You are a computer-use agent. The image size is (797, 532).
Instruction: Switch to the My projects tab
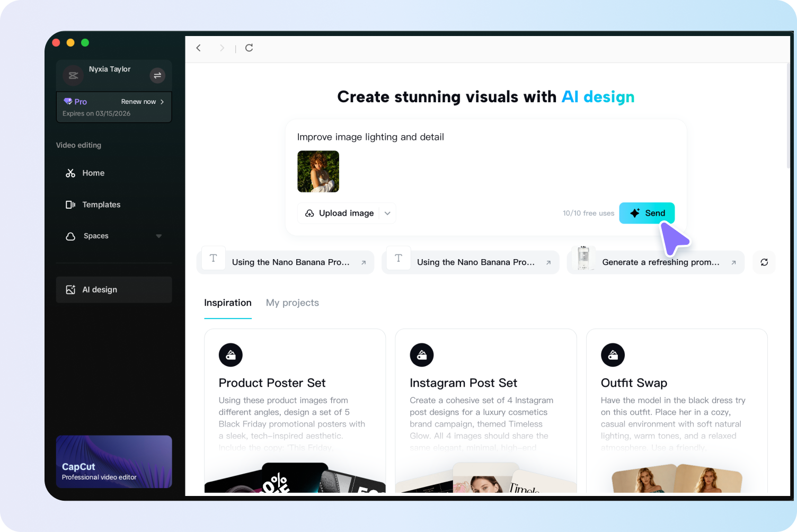[293, 303]
